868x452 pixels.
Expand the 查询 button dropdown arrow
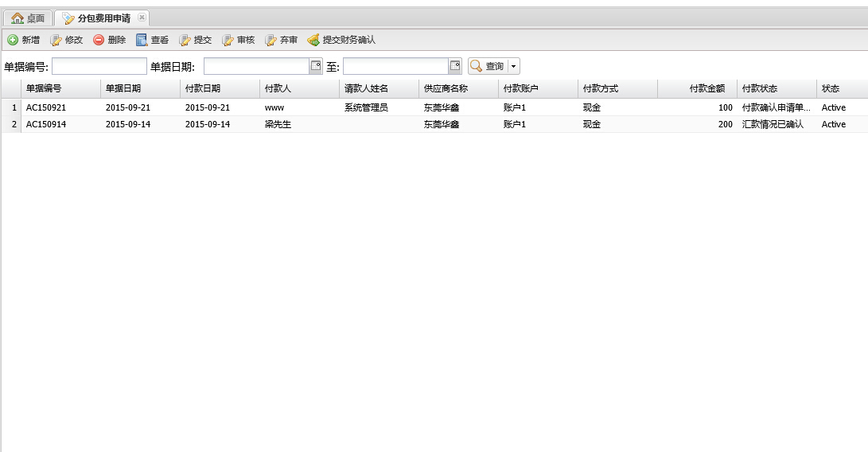coord(513,66)
